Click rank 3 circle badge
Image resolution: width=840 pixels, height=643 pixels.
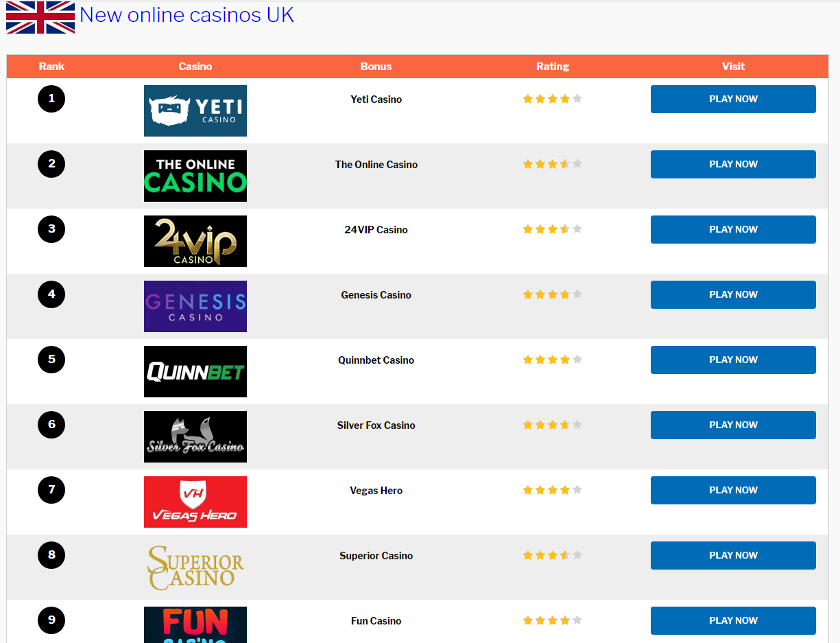(x=51, y=229)
